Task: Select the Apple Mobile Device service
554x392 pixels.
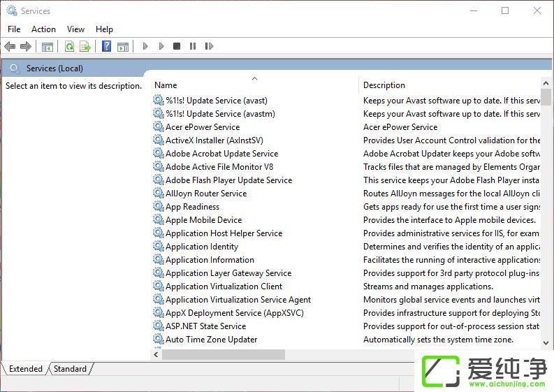Action: 203,220
